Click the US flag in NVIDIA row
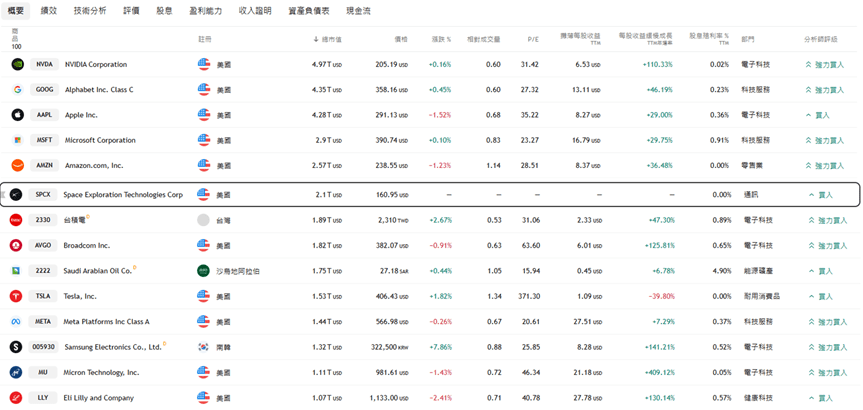Viewport: 863px width, 410px height. 204,64
